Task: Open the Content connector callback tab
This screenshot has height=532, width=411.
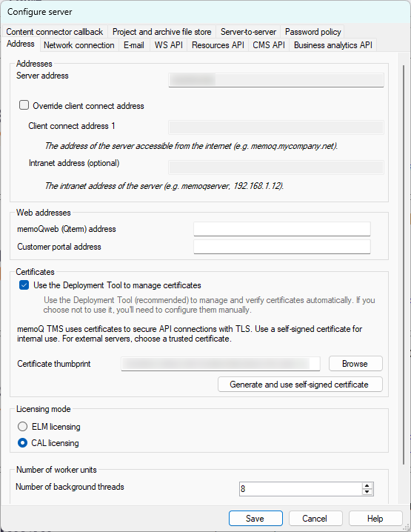Action: [55, 32]
